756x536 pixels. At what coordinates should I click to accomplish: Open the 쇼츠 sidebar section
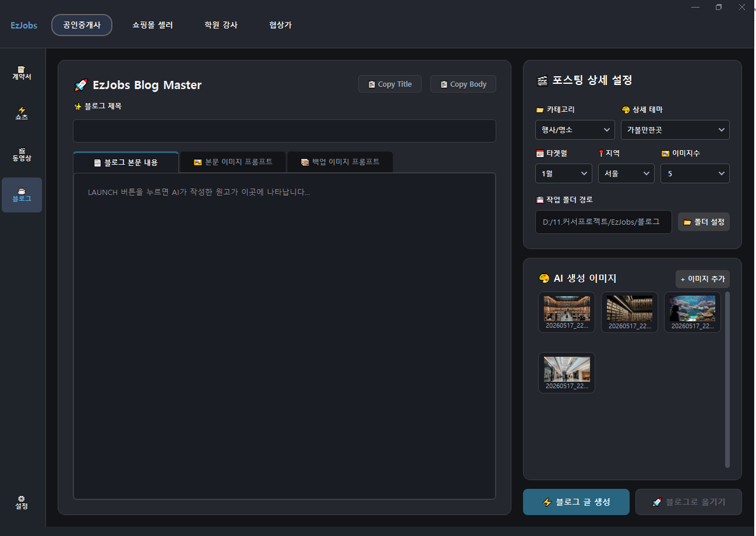tap(22, 113)
